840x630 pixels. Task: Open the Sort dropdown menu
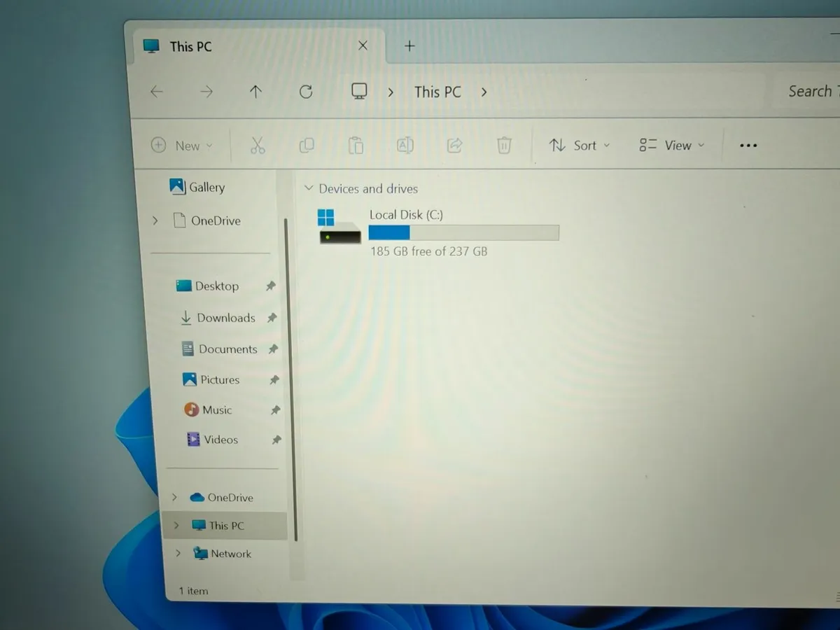580,145
